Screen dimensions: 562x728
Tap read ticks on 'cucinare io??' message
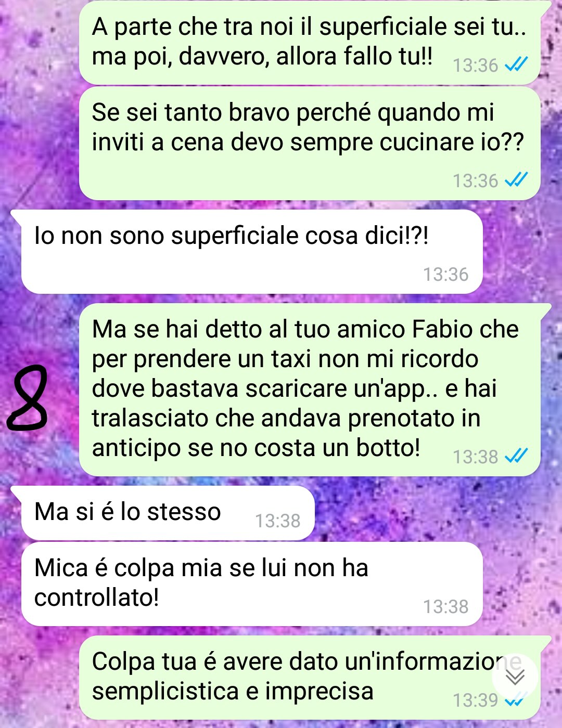tap(517, 180)
